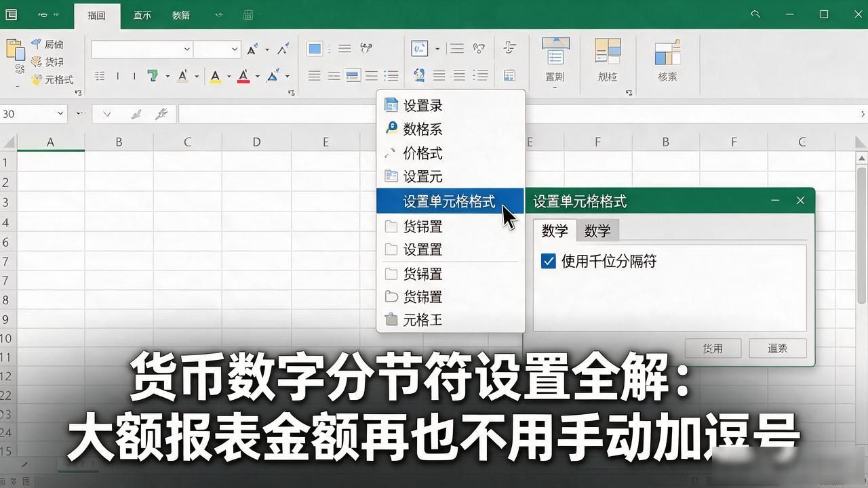Choose 价格式 in the context menu
Screen dimensions: 868x488
point(450,153)
